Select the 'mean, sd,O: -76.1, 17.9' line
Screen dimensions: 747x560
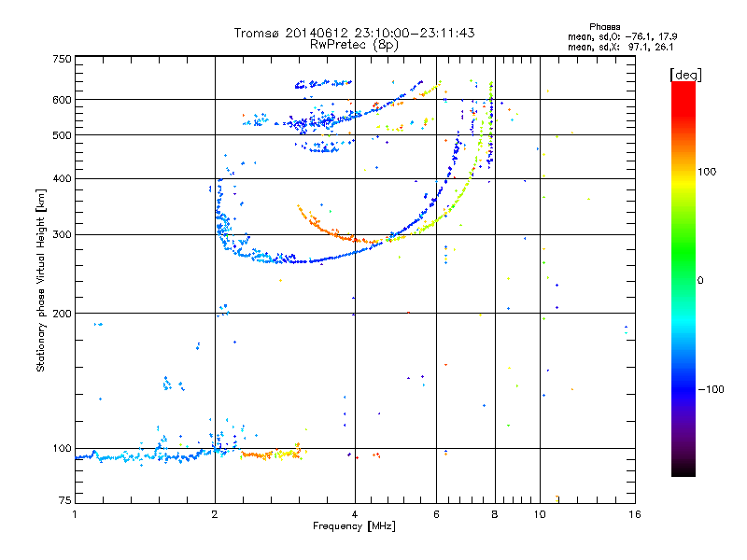point(622,36)
